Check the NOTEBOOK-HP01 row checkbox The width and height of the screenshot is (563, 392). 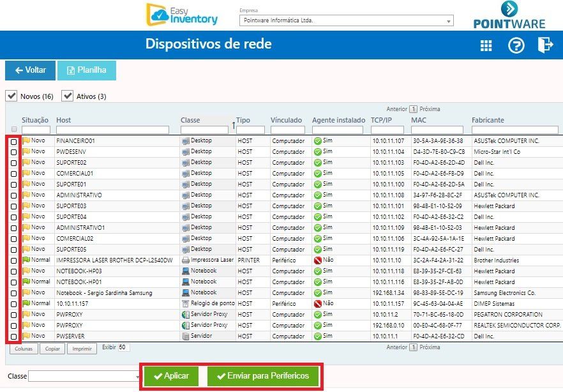(13, 283)
